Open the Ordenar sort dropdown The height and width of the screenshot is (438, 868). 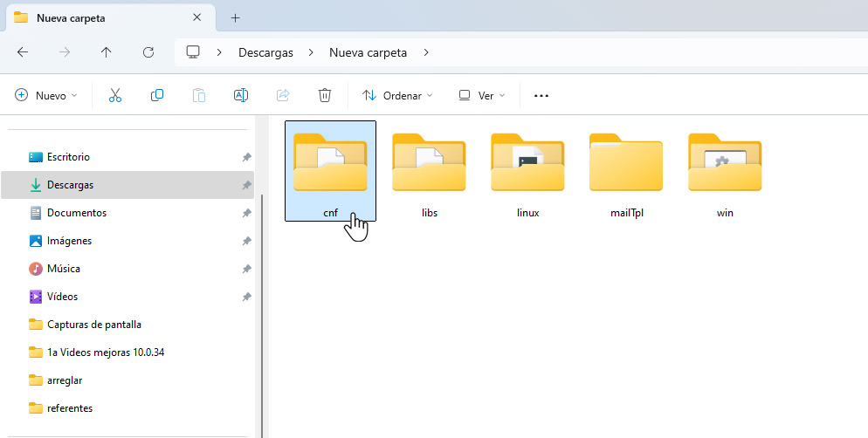click(x=397, y=96)
